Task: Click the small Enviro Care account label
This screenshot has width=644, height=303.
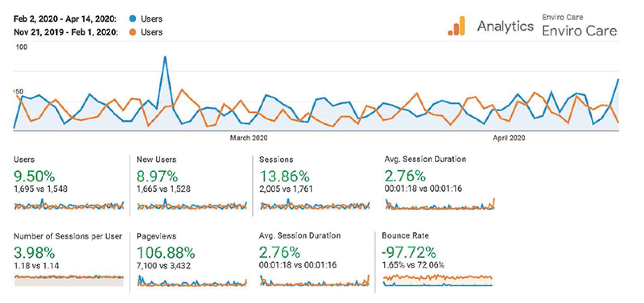Action: [562, 17]
